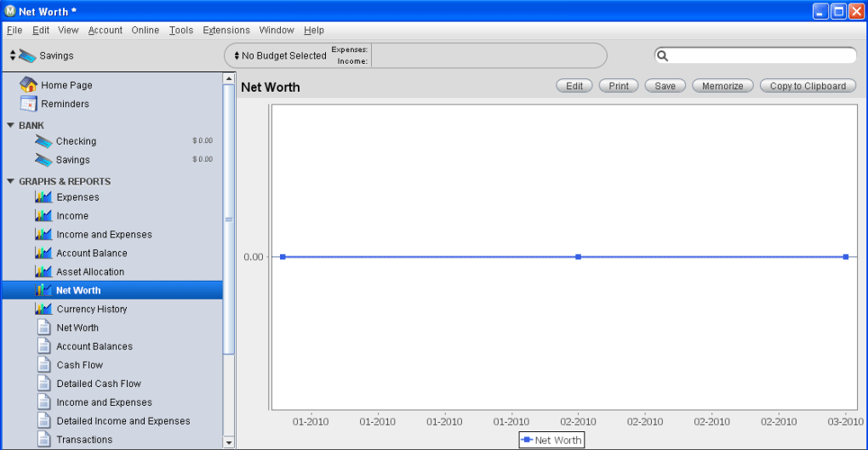Click the sidebar scrollbar thumb
The width and height of the screenshot is (868, 450).
click(x=229, y=219)
